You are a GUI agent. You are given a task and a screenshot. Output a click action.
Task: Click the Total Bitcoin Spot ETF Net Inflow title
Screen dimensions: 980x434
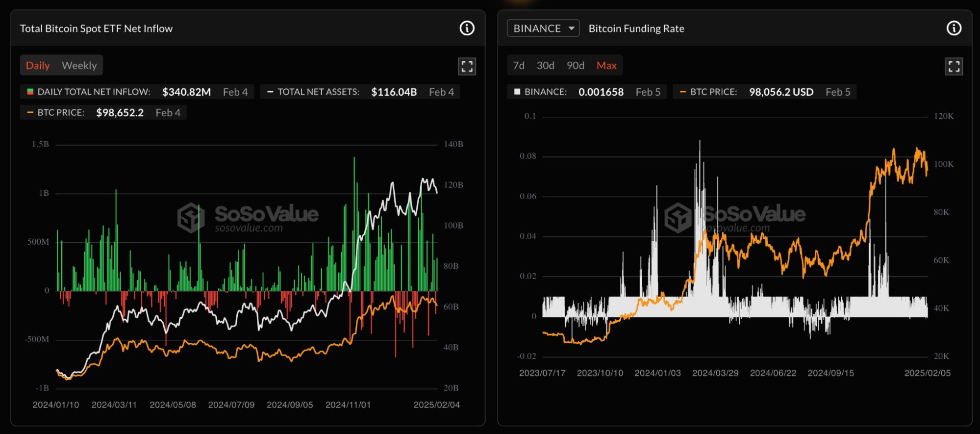point(96,28)
